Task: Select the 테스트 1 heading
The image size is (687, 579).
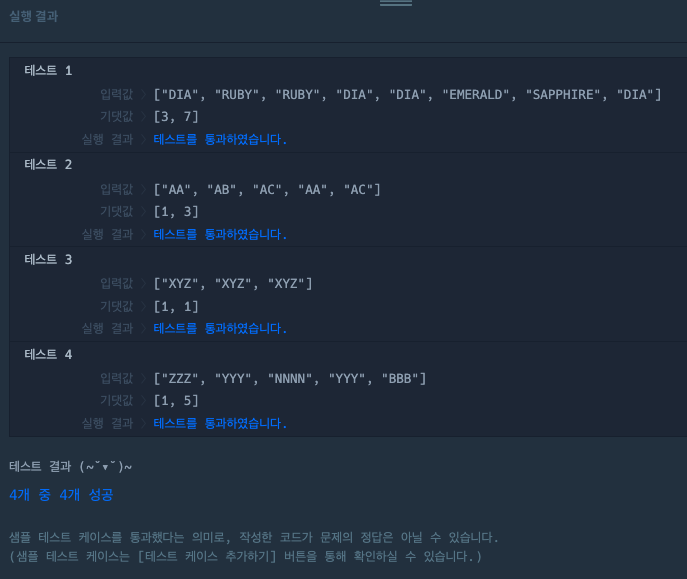Action: (48, 71)
